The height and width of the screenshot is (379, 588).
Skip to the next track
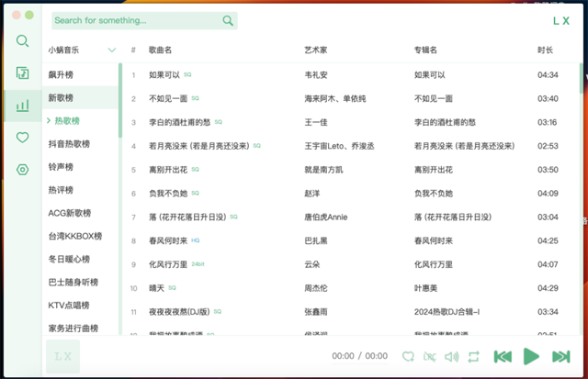pyautogui.click(x=560, y=356)
